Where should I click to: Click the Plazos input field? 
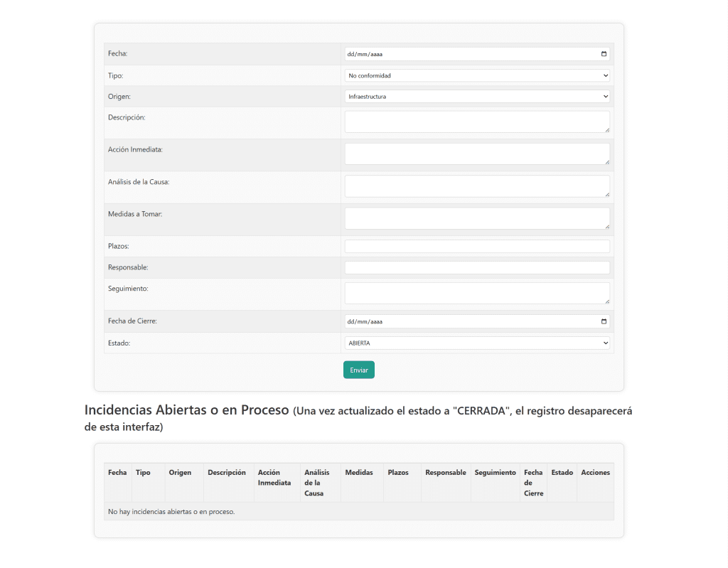pyautogui.click(x=477, y=247)
